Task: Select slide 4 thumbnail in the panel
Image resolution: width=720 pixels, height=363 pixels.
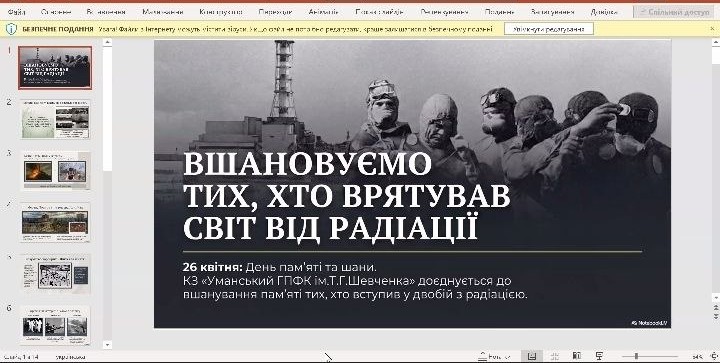Action: 55,222
